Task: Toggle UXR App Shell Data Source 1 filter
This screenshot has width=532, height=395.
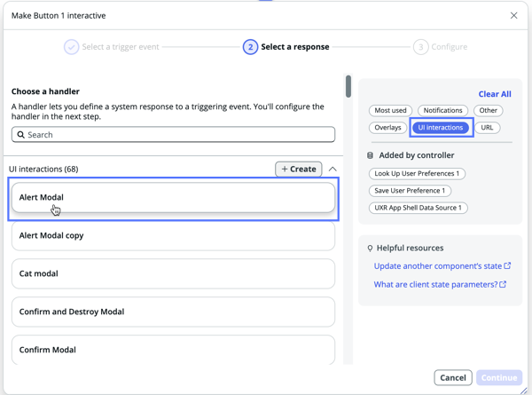Action: tap(418, 208)
